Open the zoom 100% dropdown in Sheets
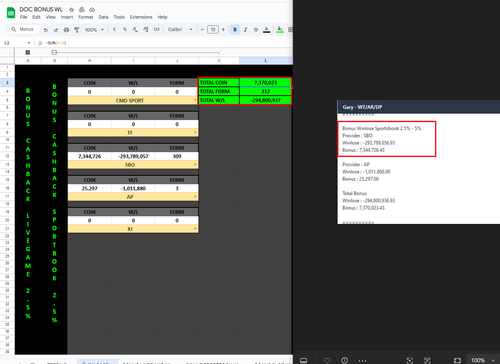 [94, 30]
